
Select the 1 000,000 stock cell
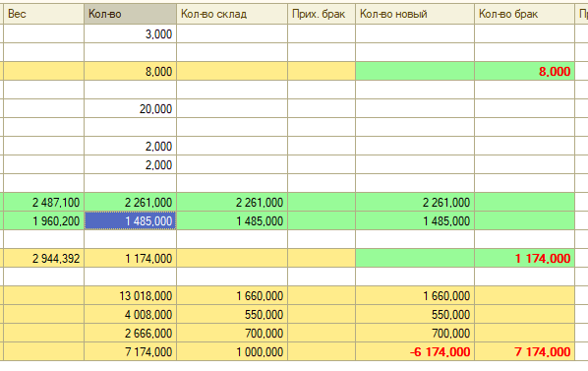232,352
